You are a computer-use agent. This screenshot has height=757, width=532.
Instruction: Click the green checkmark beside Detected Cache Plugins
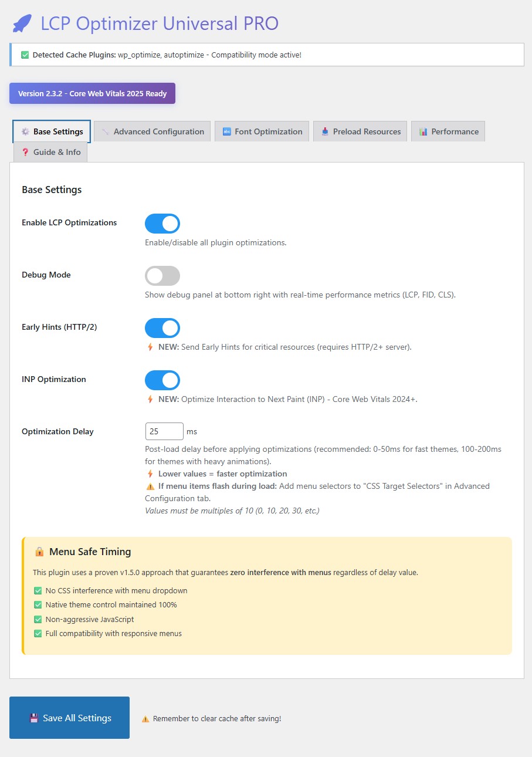[25, 55]
